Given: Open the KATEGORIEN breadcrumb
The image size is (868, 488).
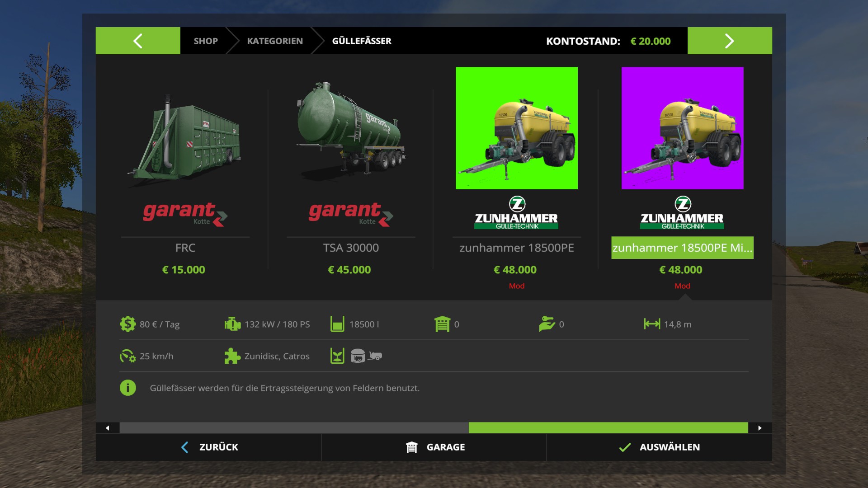Looking at the screenshot, I should (x=275, y=41).
